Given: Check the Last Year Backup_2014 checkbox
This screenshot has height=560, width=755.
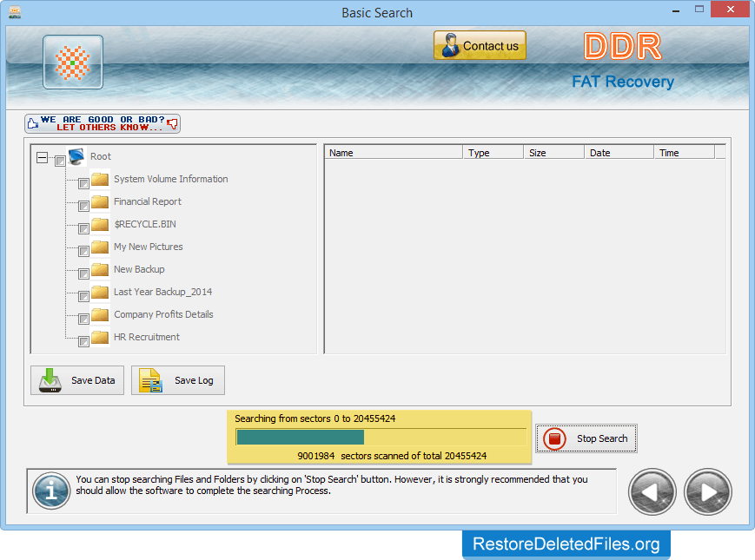Looking at the screenshot, I should [83, 296].
